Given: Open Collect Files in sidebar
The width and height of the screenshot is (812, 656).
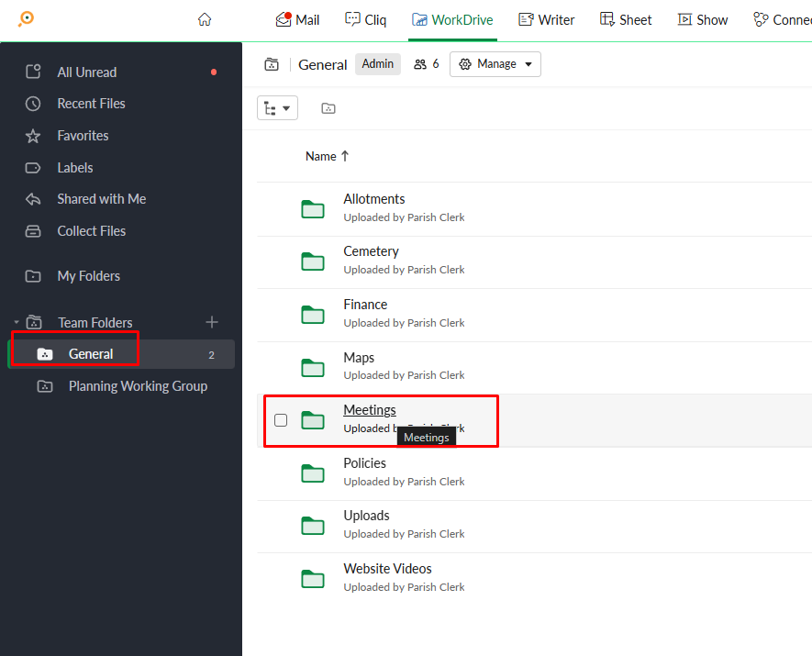Looking at the screenshot, I should (x=91, y=231).
